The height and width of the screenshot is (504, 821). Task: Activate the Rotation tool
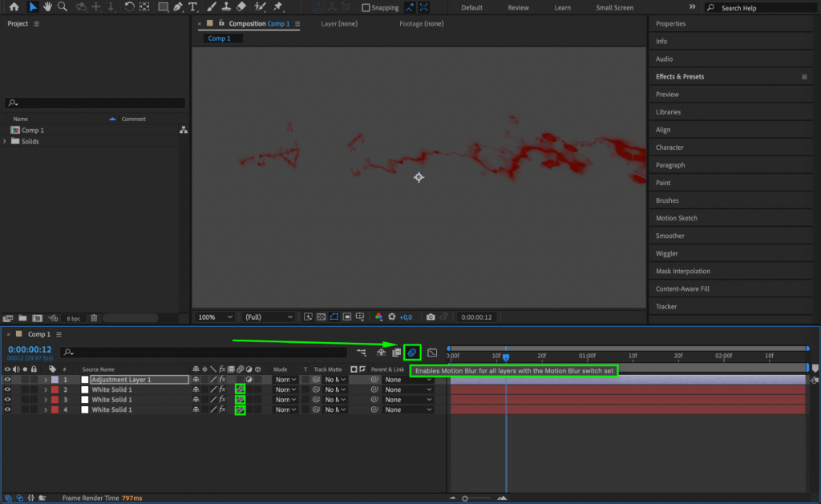(129, 7)
